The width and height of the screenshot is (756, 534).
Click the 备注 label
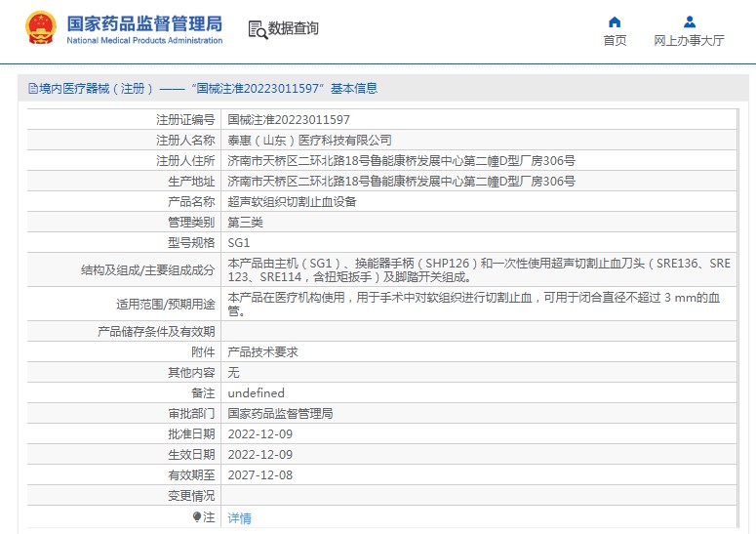tap(203, 393)
